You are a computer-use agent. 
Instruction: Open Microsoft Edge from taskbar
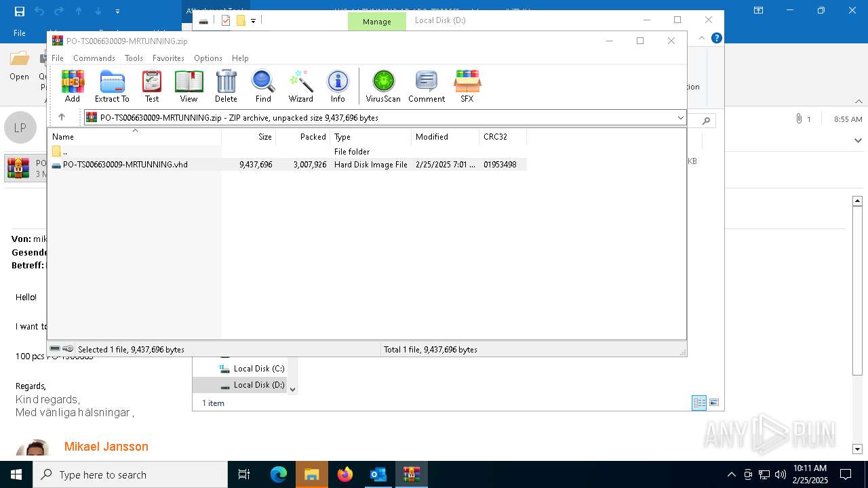point(279,474)
